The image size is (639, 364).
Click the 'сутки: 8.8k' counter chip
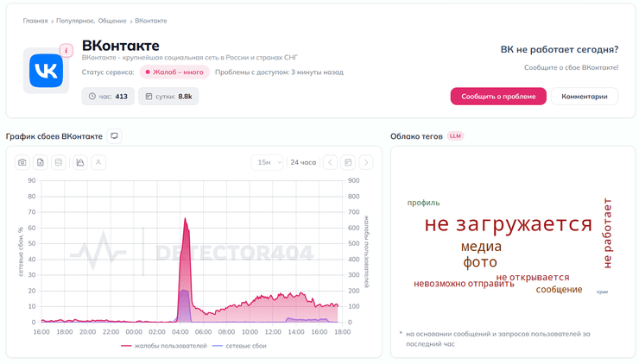168,97
